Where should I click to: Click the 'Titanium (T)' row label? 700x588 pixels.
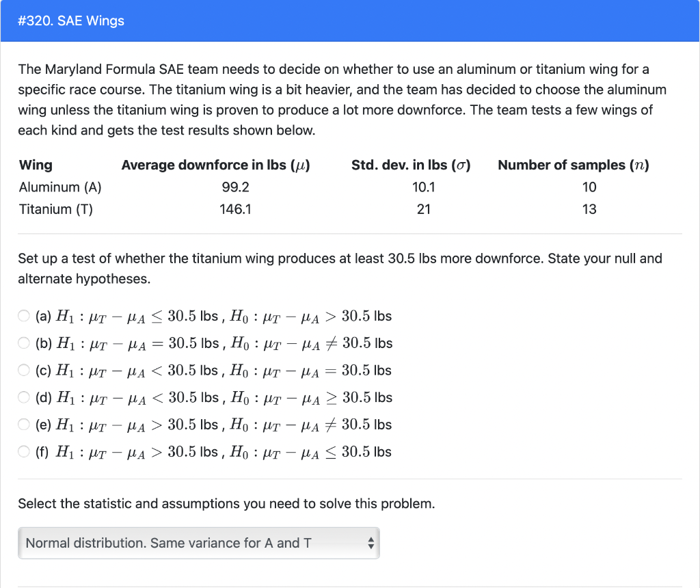(x=55, y=209)
